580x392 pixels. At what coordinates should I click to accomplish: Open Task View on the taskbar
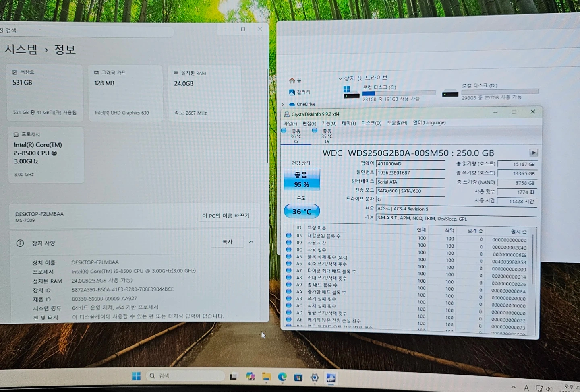[233, 377]
